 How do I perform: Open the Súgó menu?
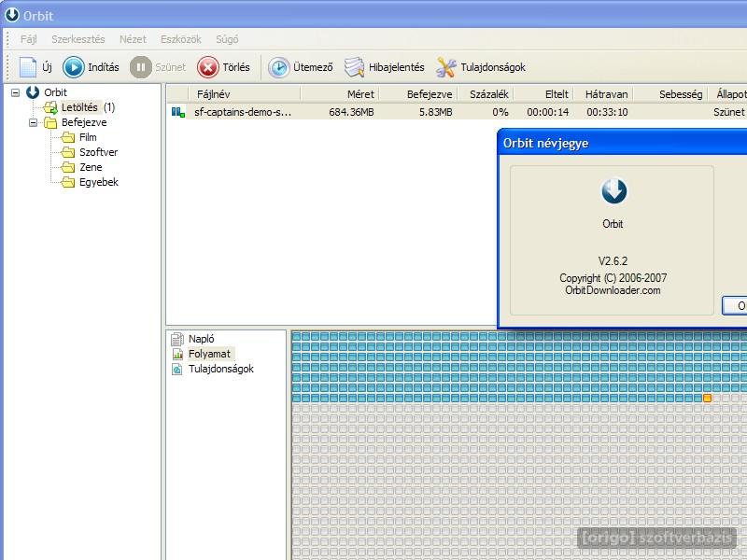pos(227,39)
